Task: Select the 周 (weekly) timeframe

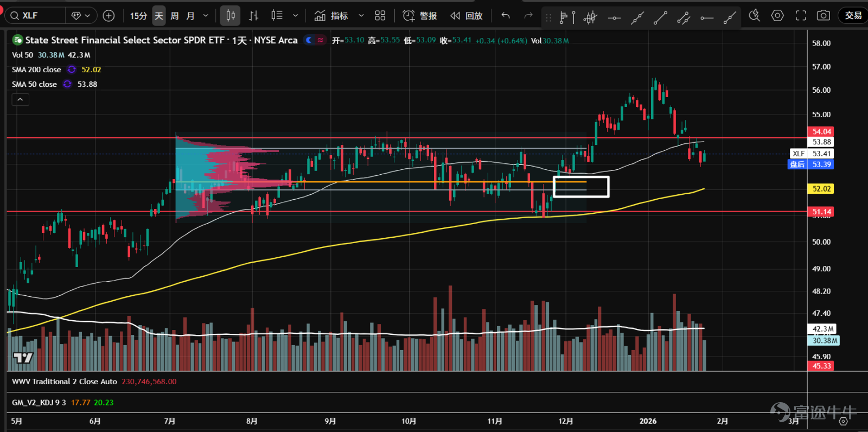Action: click(x=175, y=16)
